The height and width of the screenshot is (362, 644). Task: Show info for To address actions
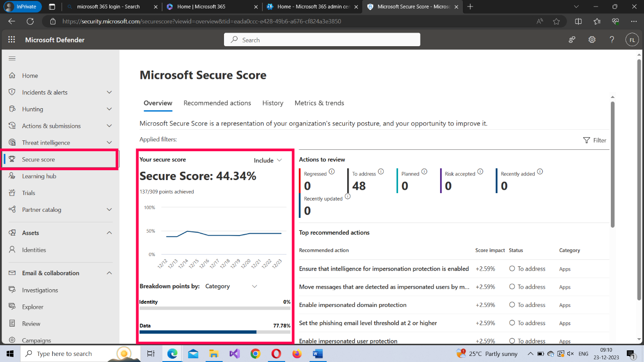381,171
